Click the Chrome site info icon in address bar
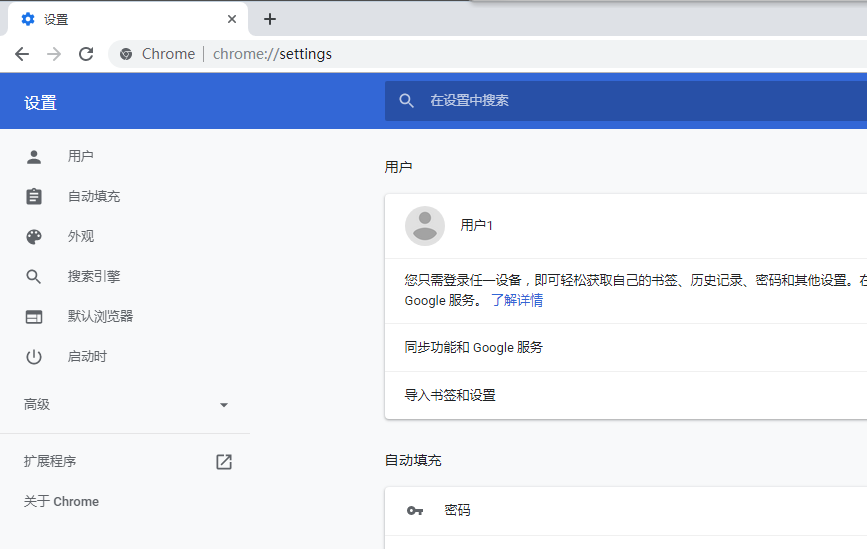This screenshot has width=867, height=549. (x=126, y=54)
